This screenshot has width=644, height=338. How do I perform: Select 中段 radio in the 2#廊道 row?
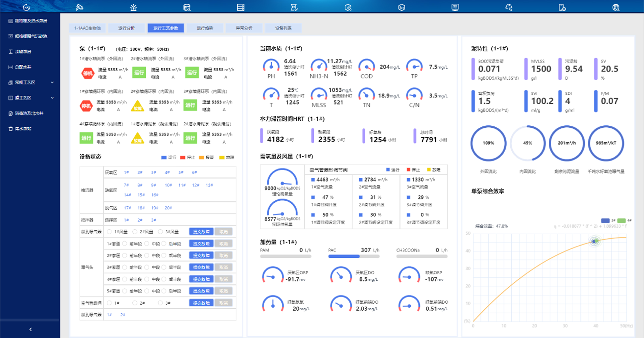click(x=147, y=255)
